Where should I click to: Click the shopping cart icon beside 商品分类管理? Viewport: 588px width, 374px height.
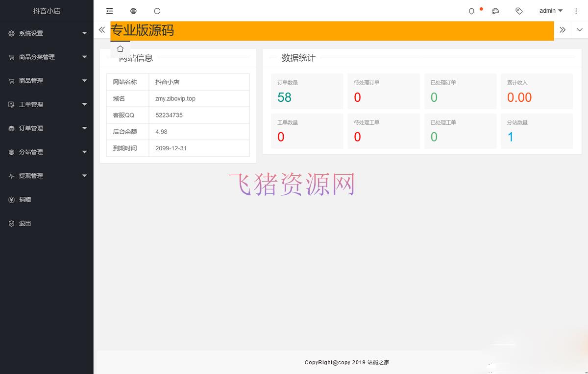click(12, 57)
